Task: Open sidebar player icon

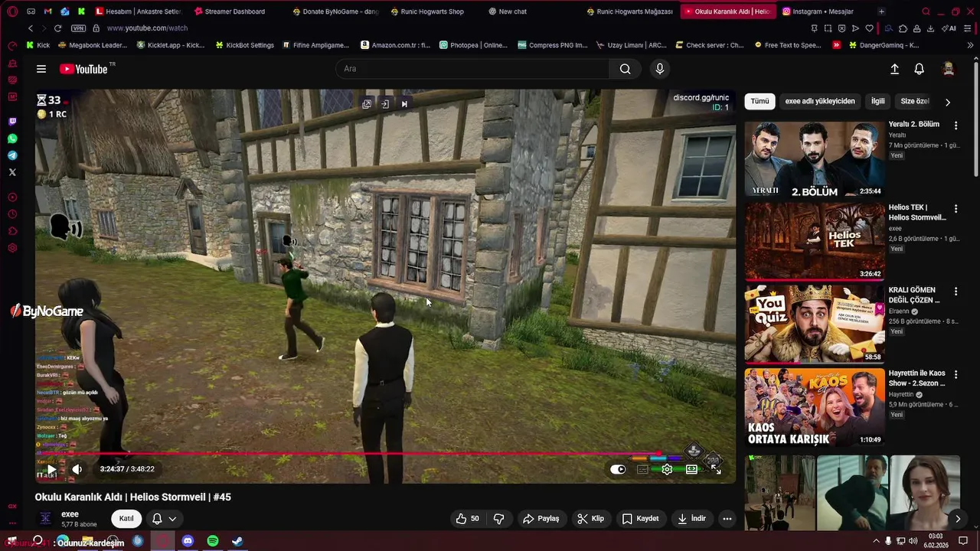Action: pyautogui.click(x=12, y=197)
